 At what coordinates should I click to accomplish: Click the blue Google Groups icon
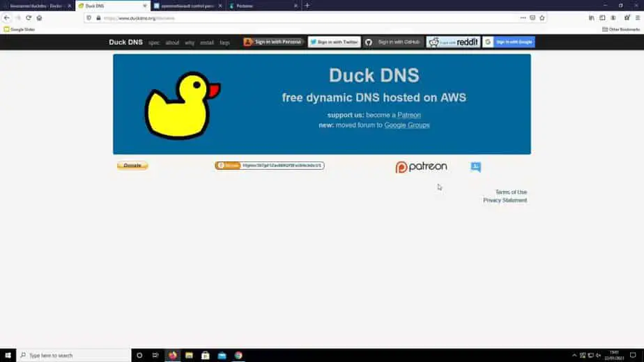pyautogui.click(x=475, y=167)
